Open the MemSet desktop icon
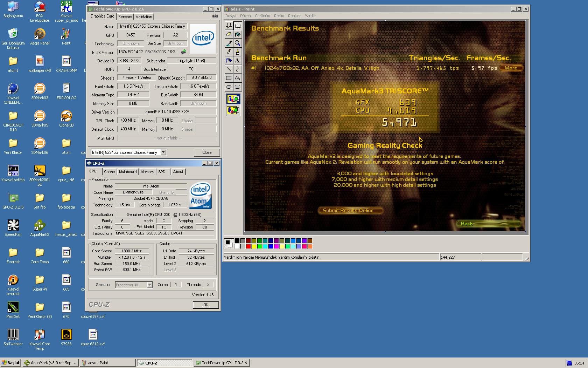This screenshot has width=588, height=368. tap(13, 310)
